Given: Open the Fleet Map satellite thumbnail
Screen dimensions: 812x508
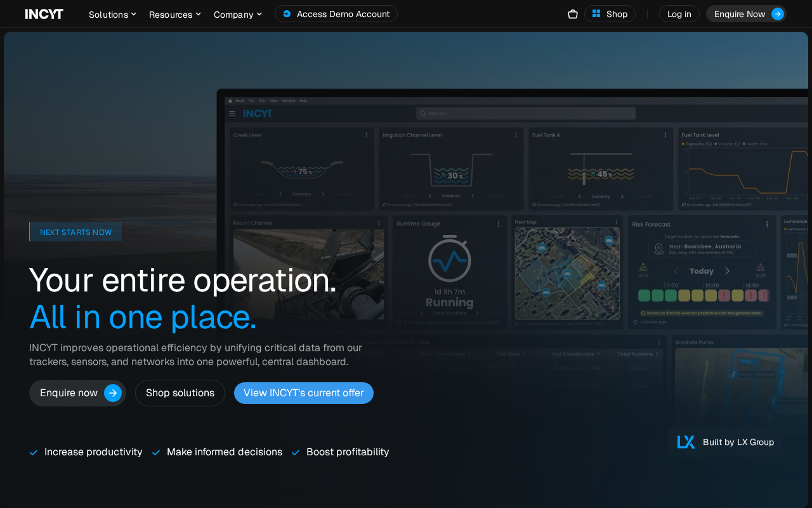Looking at the screenshot, I should pos(567,274).
